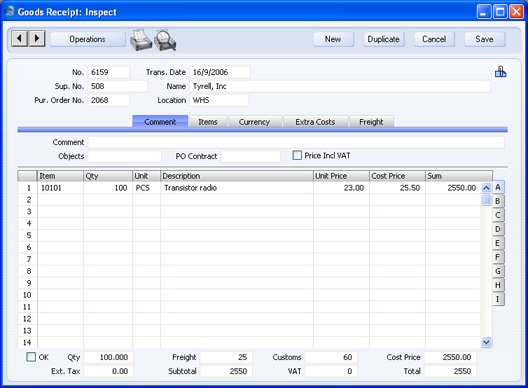Click the Unit Price column header

[x=341, y=176]
